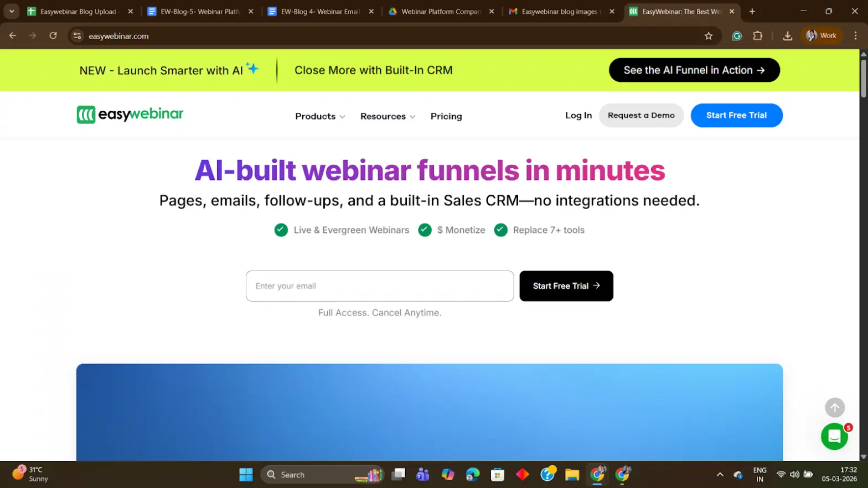Click See the AI Funnel in Action
The image size is (868, 488).
pyautogui.click(x=694, y=70)
